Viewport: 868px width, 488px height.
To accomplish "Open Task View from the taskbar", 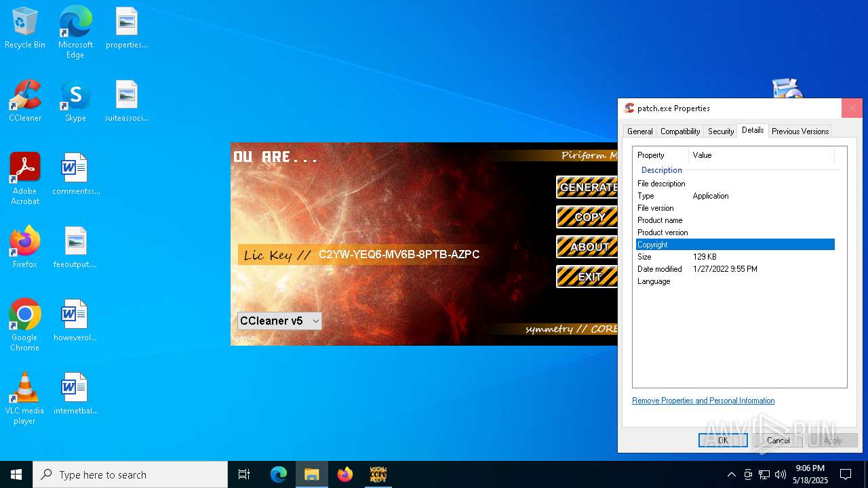I will (x=244, y=474).
